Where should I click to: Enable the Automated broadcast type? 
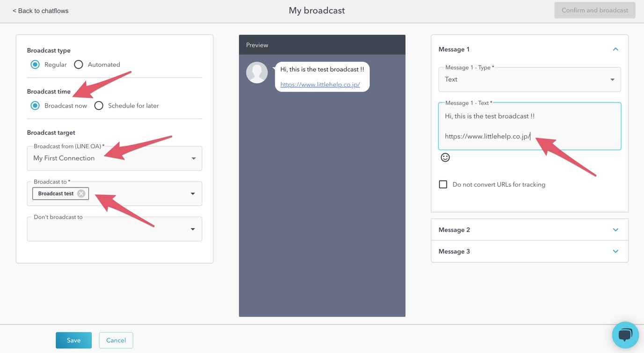coord(78,65)
